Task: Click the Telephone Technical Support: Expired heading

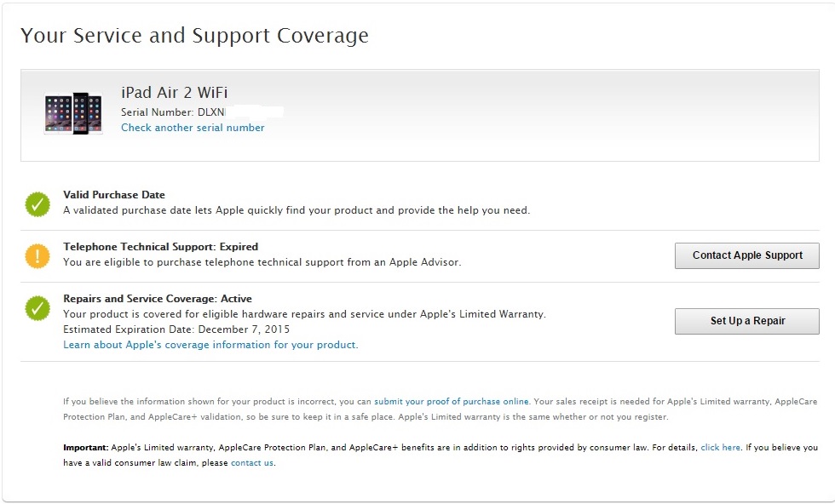Action: point(160,247)
